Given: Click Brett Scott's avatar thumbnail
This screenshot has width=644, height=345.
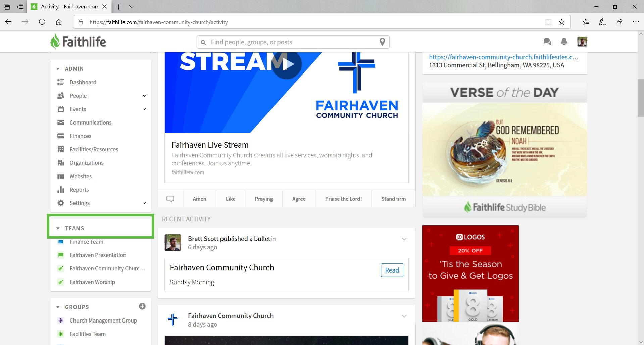Looking at the screenshot, I should (173, 243).
